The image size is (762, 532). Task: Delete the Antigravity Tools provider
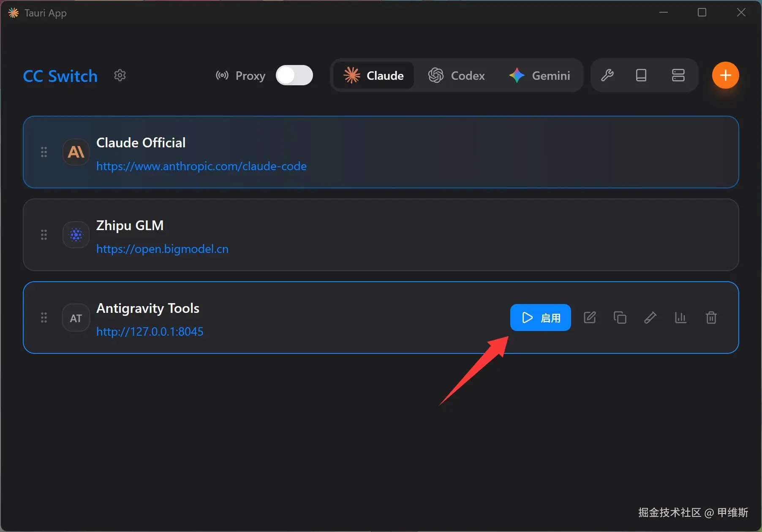711,318
